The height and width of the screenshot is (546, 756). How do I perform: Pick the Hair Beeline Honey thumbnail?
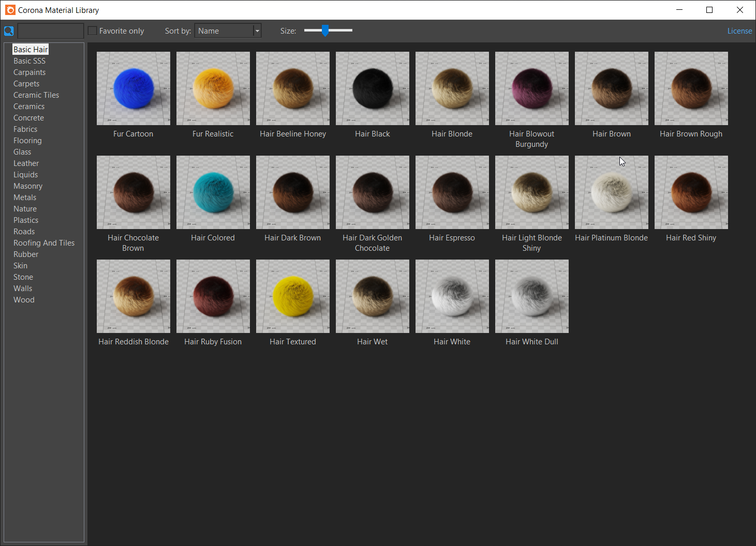(293, 88)
